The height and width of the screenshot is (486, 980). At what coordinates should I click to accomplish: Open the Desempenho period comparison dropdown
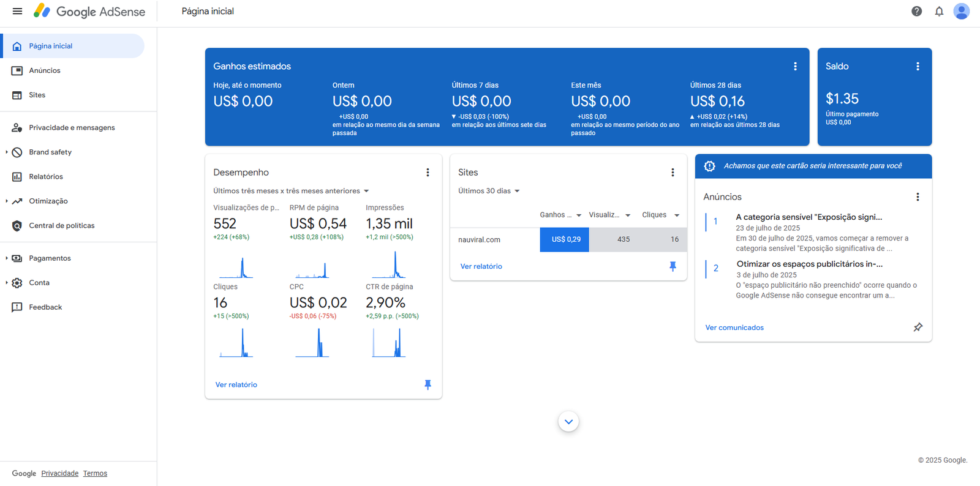coord(292,191)
